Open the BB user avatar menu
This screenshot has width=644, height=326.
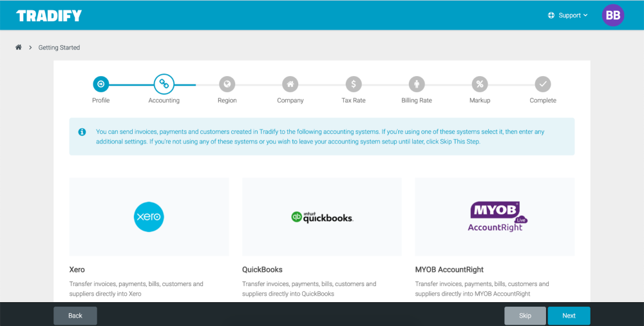613,15
